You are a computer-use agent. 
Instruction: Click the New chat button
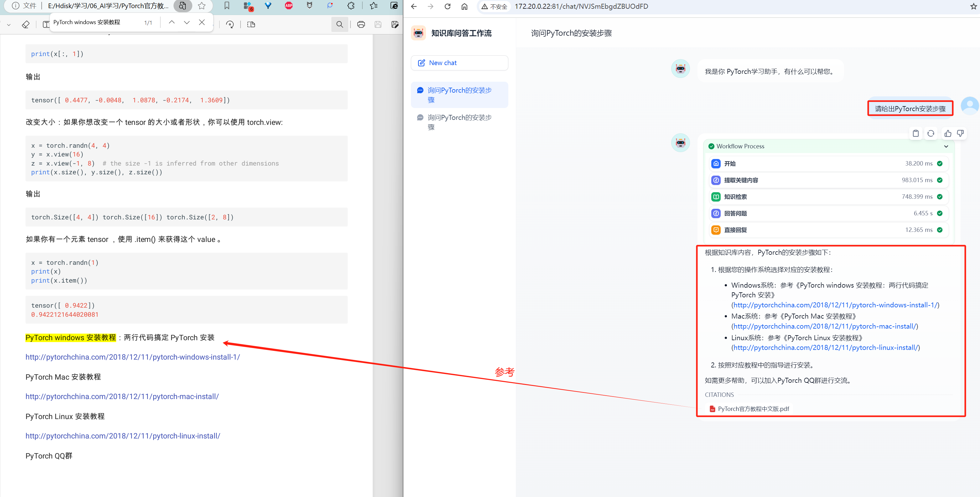pyautogui.click(x=459, y=63)
